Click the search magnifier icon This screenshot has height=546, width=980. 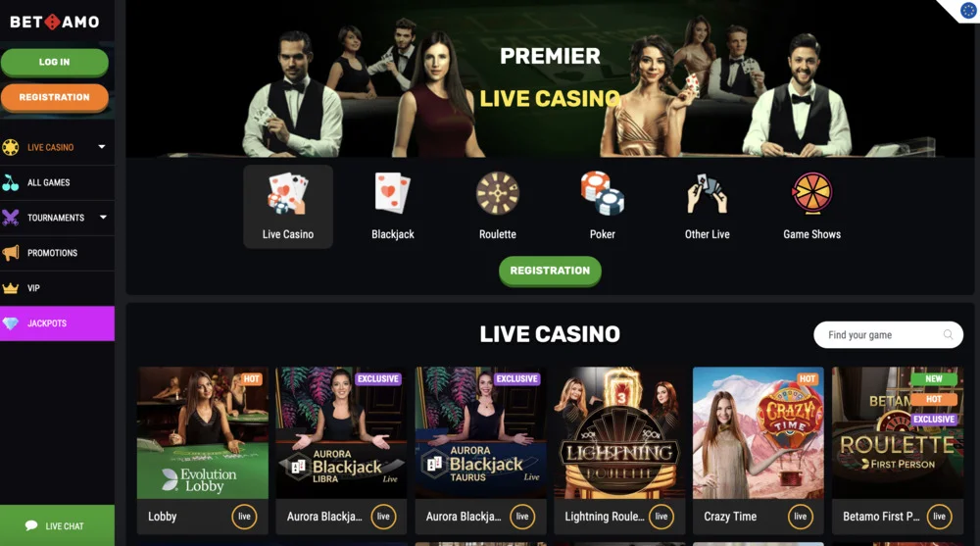(x=948, y=334)
